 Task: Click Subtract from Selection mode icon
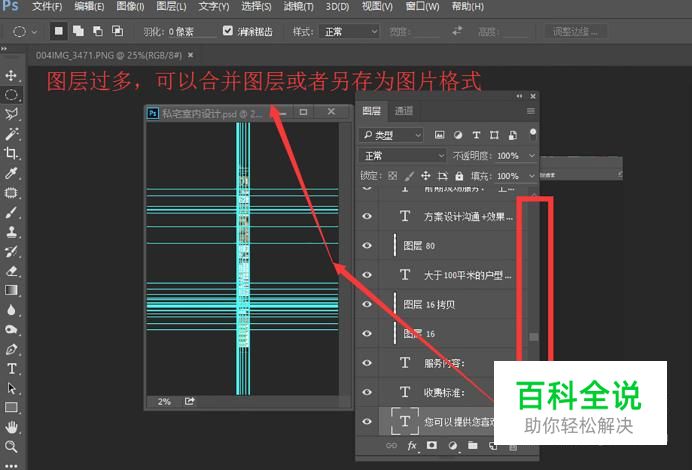[98, 31]
